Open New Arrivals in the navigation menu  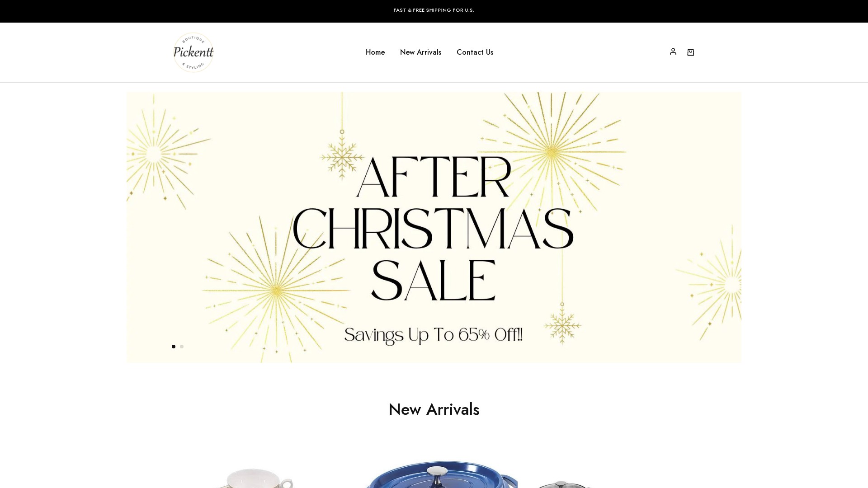coord(420,52)
